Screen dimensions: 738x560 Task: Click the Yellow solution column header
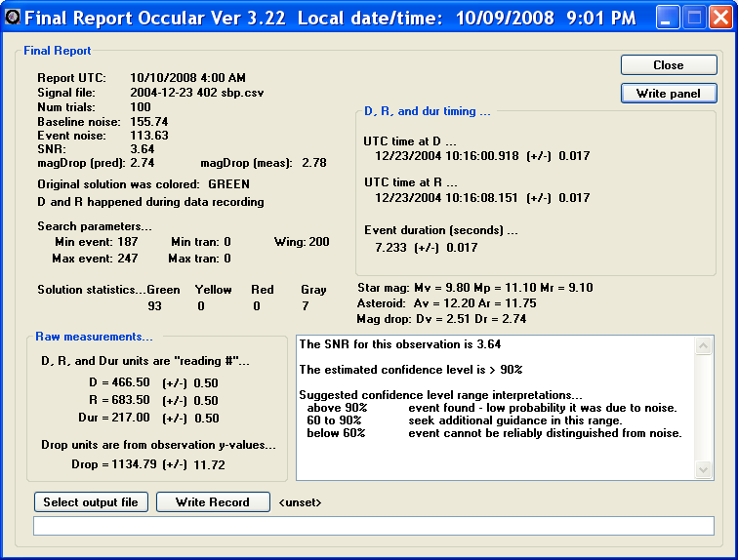213,290
